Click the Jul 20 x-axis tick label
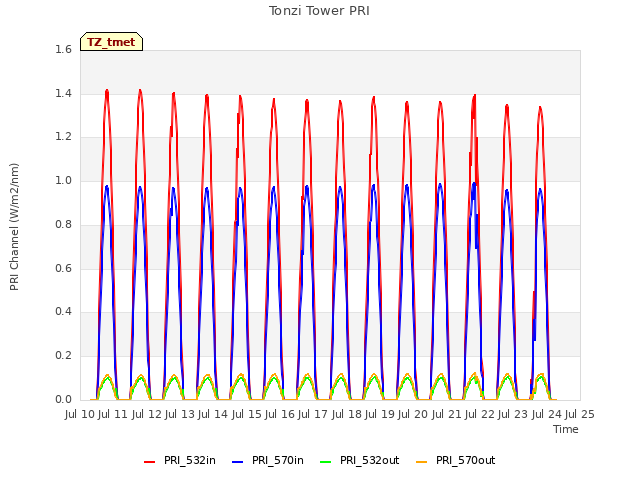 point(414,414)
